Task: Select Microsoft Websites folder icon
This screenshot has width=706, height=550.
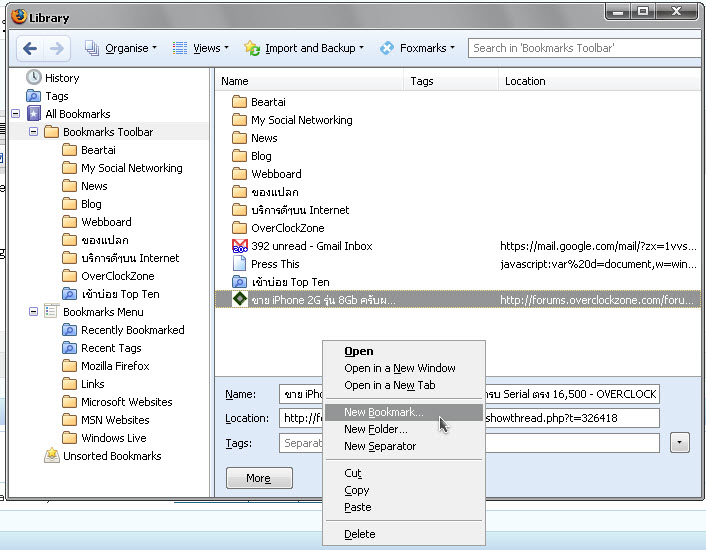Action: click(x=69, y=402)
